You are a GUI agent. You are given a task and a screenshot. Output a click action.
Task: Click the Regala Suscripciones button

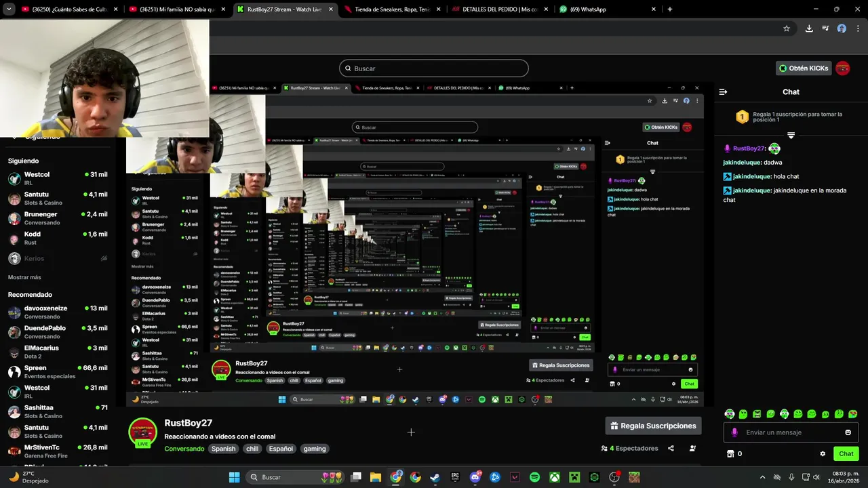[x=653, y=426]
